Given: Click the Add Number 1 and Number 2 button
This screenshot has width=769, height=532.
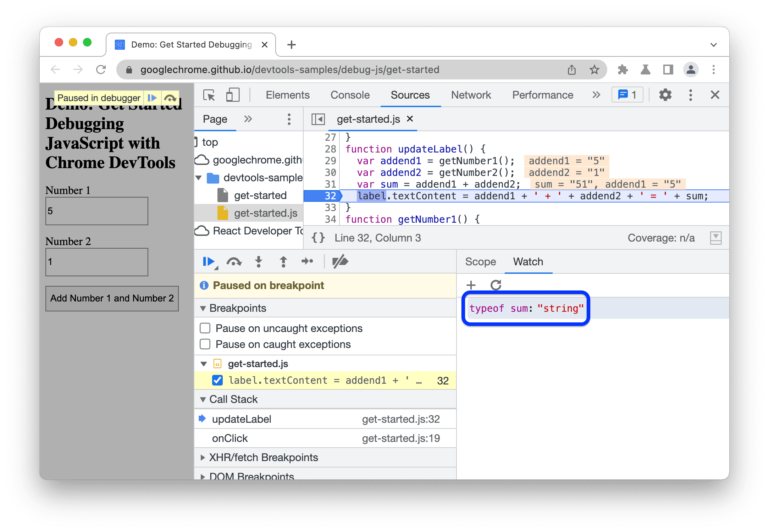Looking at the screenshot, I should pos(112,298).
